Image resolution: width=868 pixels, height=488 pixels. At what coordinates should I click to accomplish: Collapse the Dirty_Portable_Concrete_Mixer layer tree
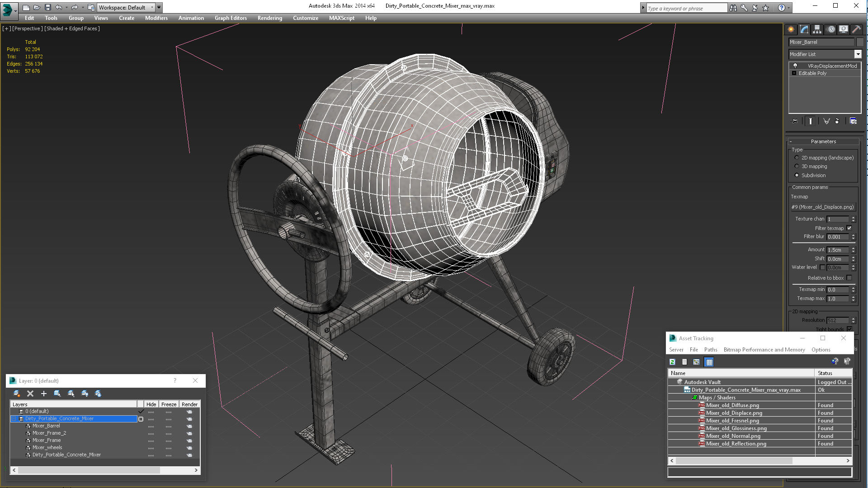tap(14, 419)
